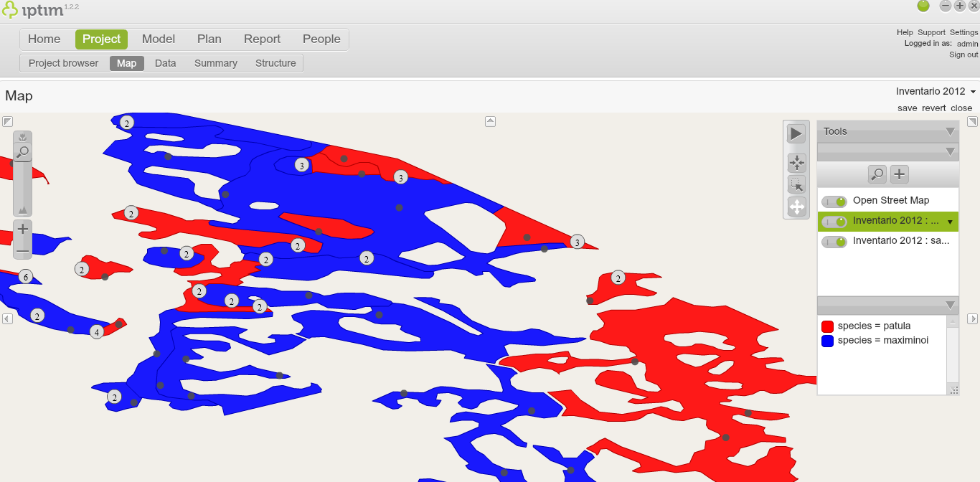This screenshot has height=482, width=980.
Task: Click the add layer plus button
Action: [x=900, y=174]
